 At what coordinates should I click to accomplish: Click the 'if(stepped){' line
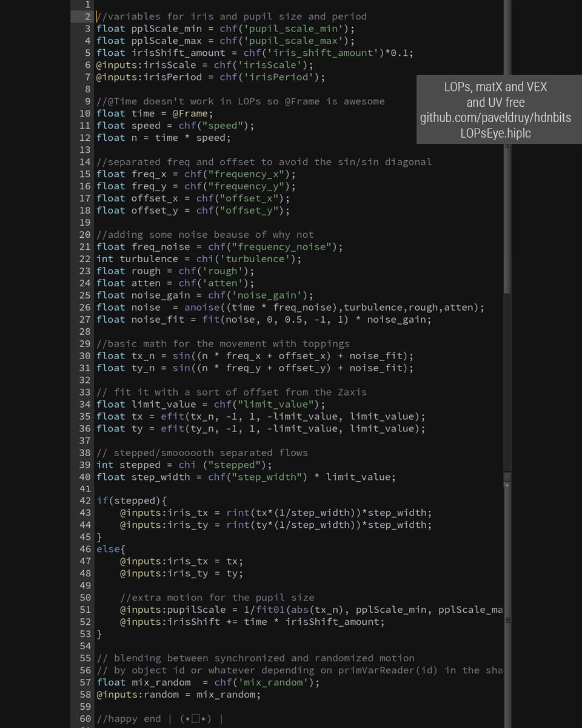132,501
